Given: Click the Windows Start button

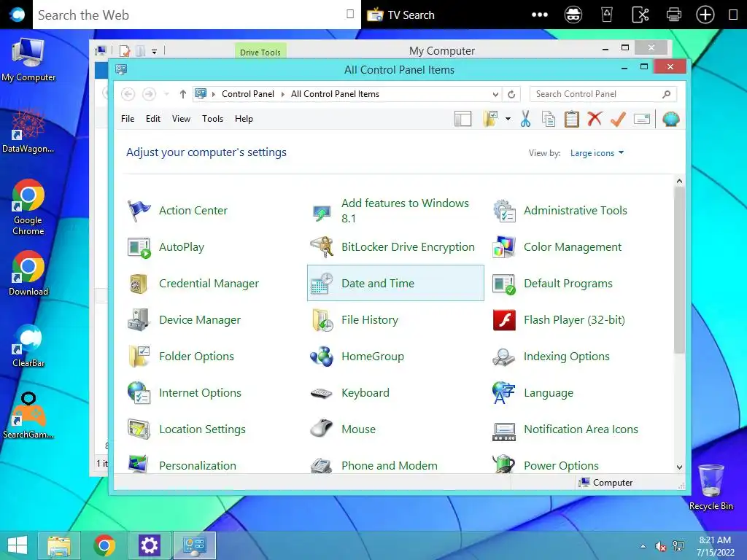Looking at the screenshot, I should pos(18,545).
